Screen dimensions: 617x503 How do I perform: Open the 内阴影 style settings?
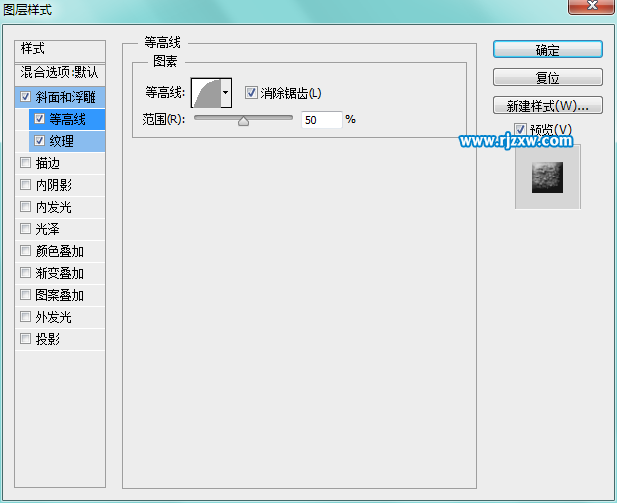(60, 185)
